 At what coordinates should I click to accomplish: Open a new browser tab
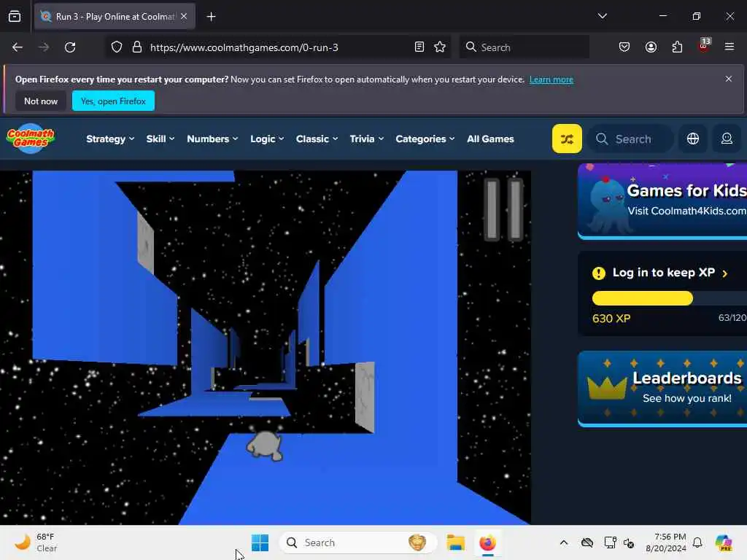pos(211,17)
